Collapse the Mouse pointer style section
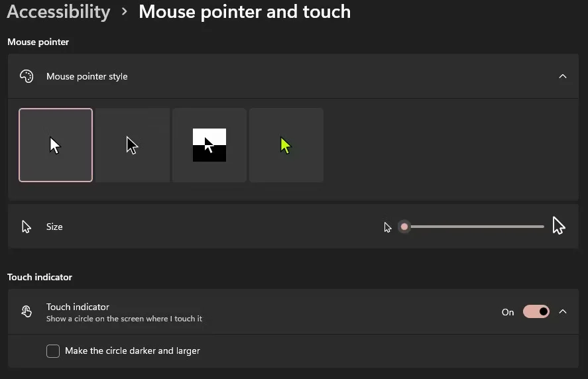Viewport: 588px width, 379px height. pyautogui.click(x=563, y=76)
